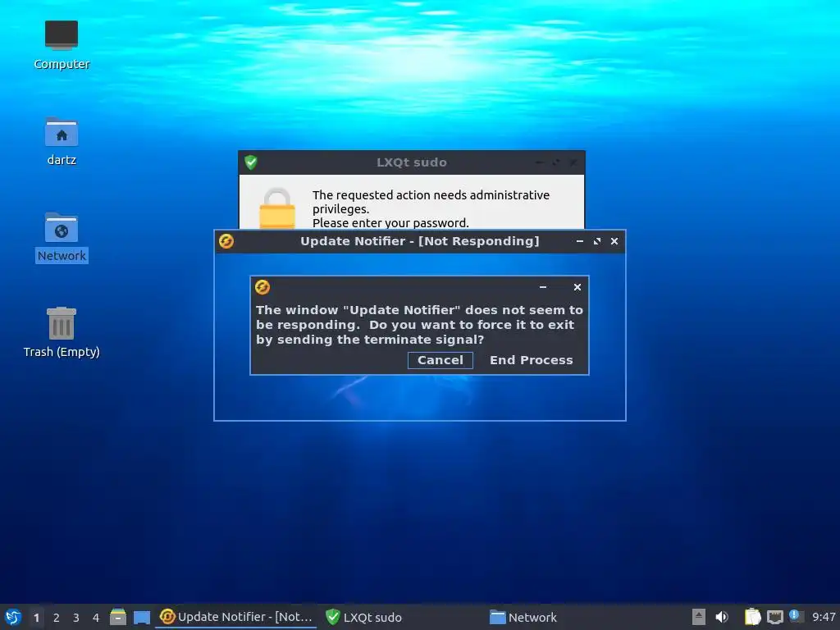This screenshot has height=630, width=840.
Task: Open the Computer desktop icon
Action: [x=62, y=45]
